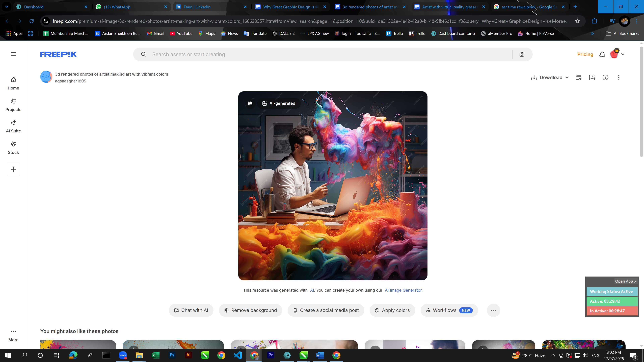This screenshot has width=644, height=362.
Task: Click the plus button in sidebar
Action: (13, 169)
